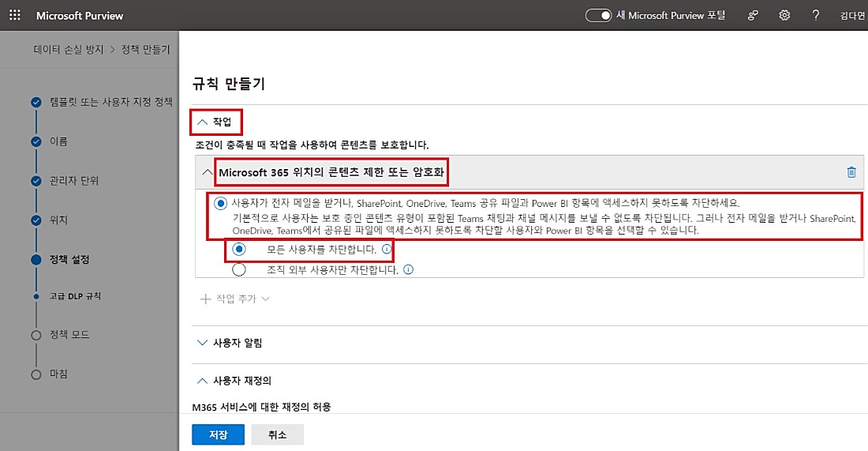Viewport: 868px width, 451px height.
Task: Delete the Microsoft 365 content restriction action
Action: pos(851,172)
